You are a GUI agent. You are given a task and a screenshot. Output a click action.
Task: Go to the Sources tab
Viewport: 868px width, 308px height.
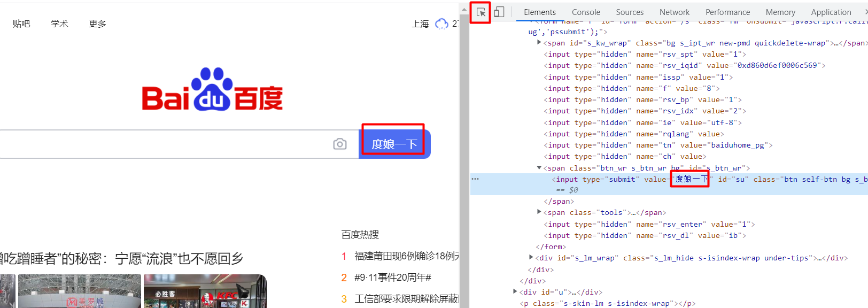point(630,12)
